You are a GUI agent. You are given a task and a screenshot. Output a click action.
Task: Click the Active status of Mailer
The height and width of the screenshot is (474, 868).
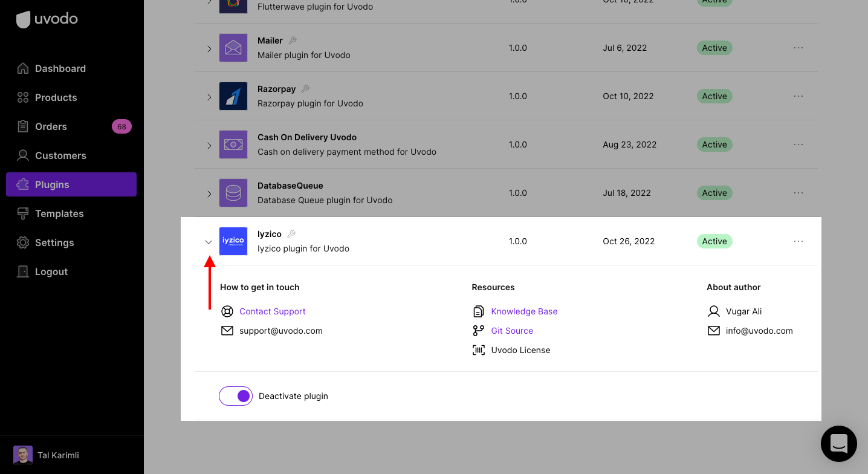(x=714, y=48)
